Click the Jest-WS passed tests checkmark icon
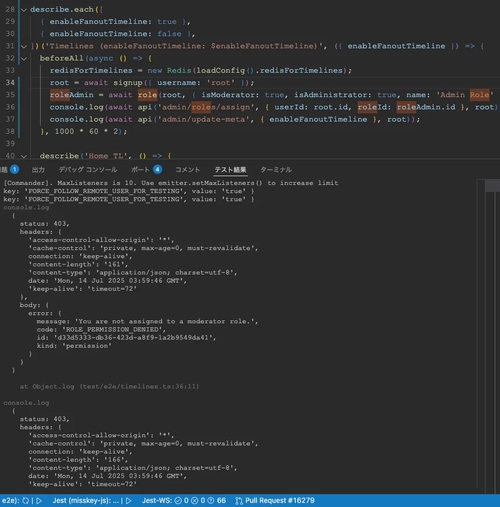 [178, 501]
